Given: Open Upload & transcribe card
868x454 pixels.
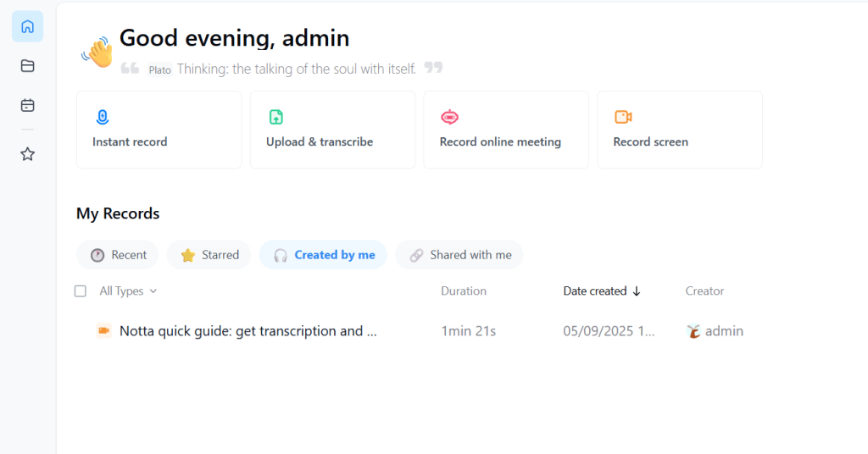Looking at the screenshot, I should pyautogui.click(x=332, y=130).
